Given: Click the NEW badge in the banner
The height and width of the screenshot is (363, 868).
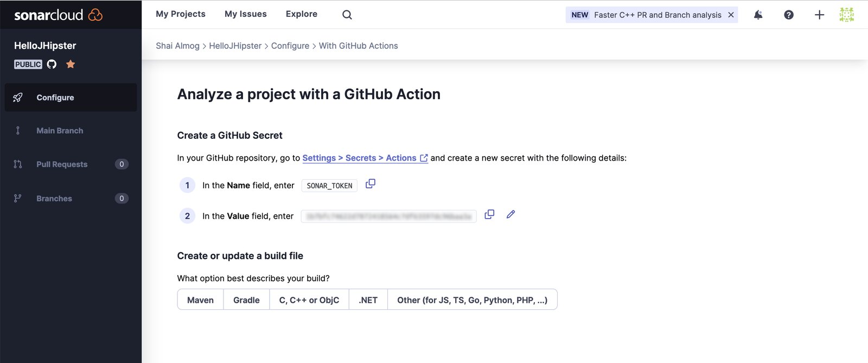Looking at the screenshot, I should [580, 15].
